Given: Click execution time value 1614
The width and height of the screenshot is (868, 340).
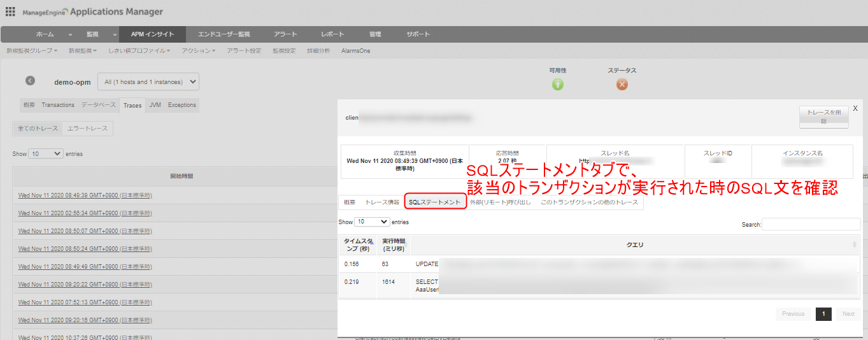Looking at the screenshot, I should click(388, 281).
